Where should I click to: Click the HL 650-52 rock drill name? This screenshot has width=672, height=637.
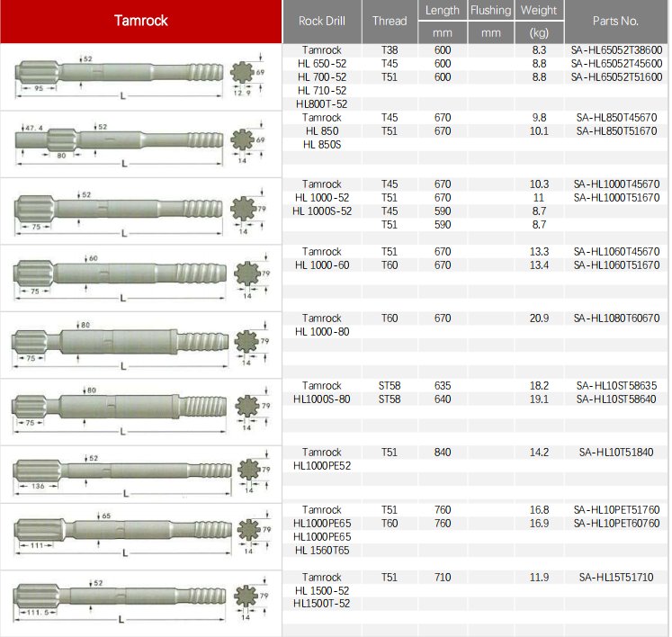[x=322, y=64]
